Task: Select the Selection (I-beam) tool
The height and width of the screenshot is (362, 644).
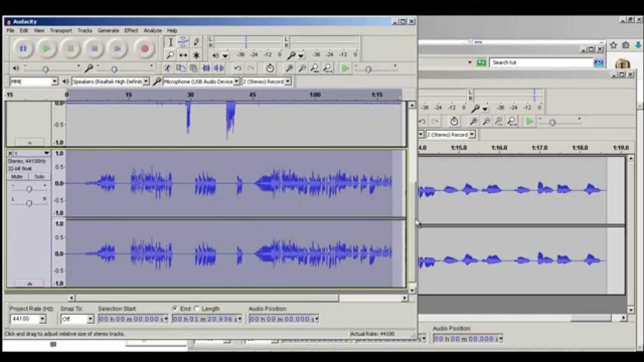Action: (171, 42)
